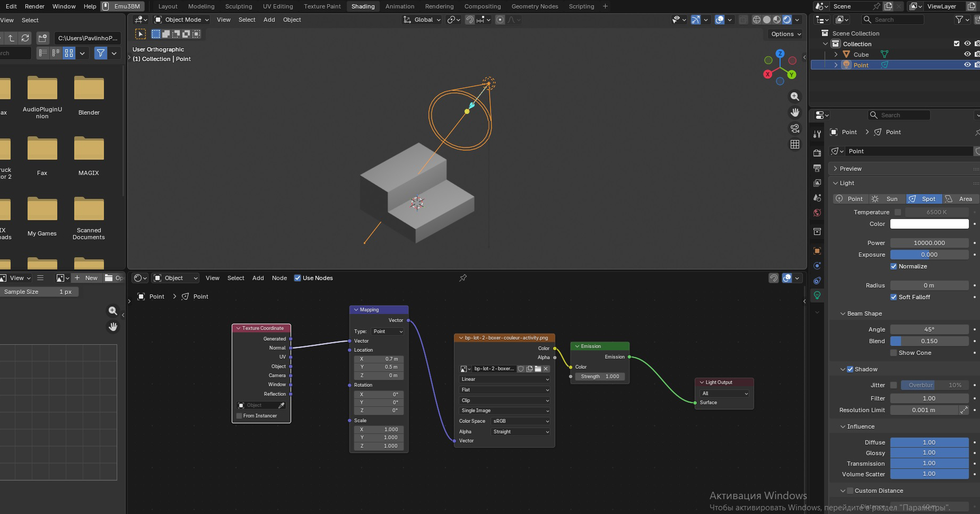Toggle camera view icon in viewport

coord(794,128)
